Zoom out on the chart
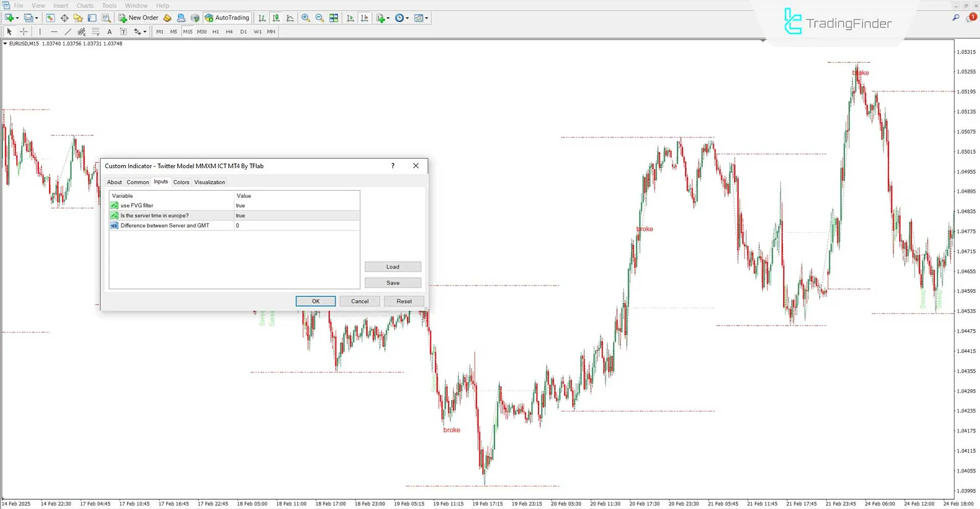Screen dimensions: 980x509 319,18
